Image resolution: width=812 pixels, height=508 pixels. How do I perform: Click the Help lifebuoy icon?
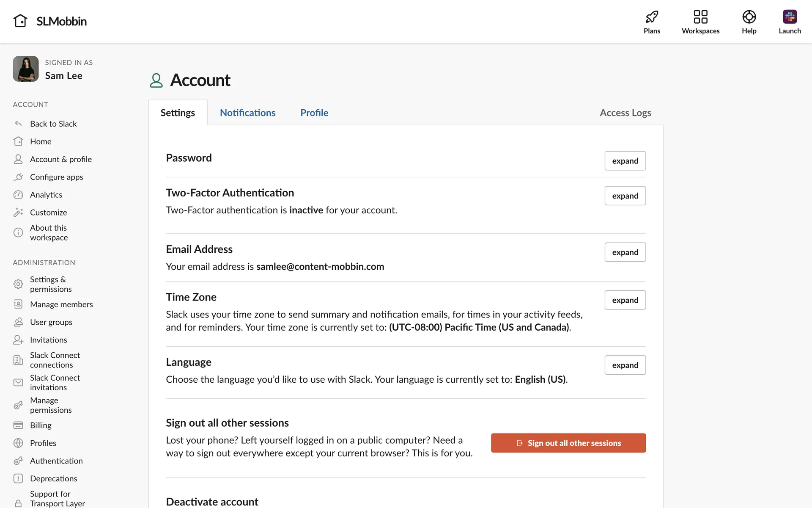coord(749,17)
